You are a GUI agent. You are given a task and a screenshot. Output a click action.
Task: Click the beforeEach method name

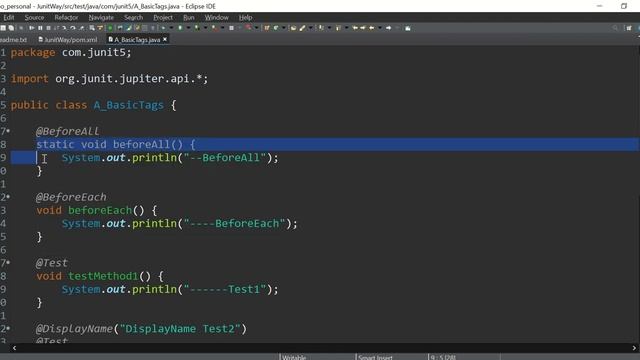point(100,210)
